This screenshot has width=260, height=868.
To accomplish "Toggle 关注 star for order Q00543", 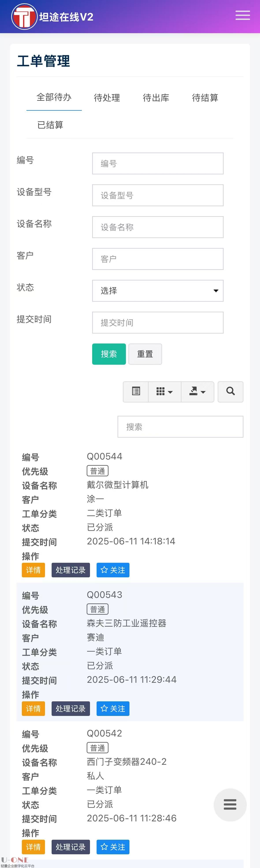I will coord(113,709).
